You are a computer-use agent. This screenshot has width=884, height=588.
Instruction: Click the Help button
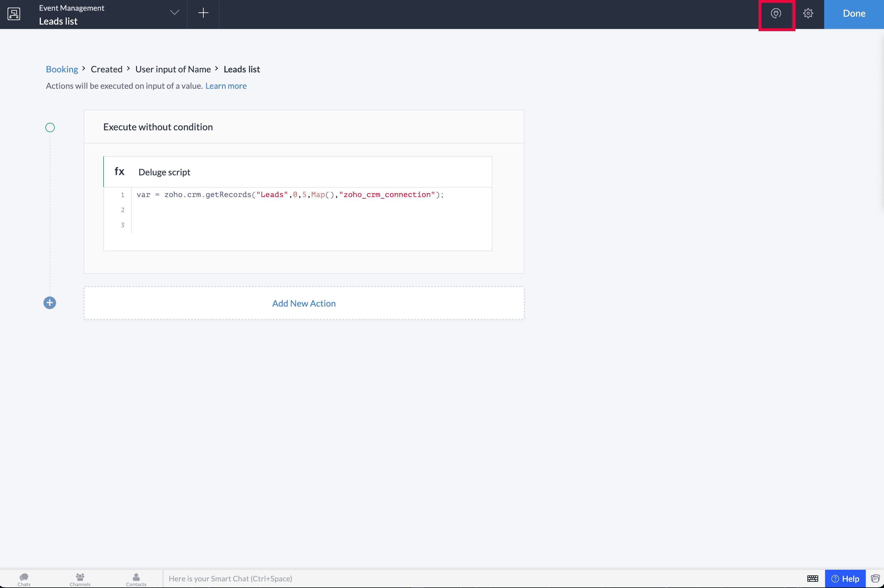(x=845, y=579)
